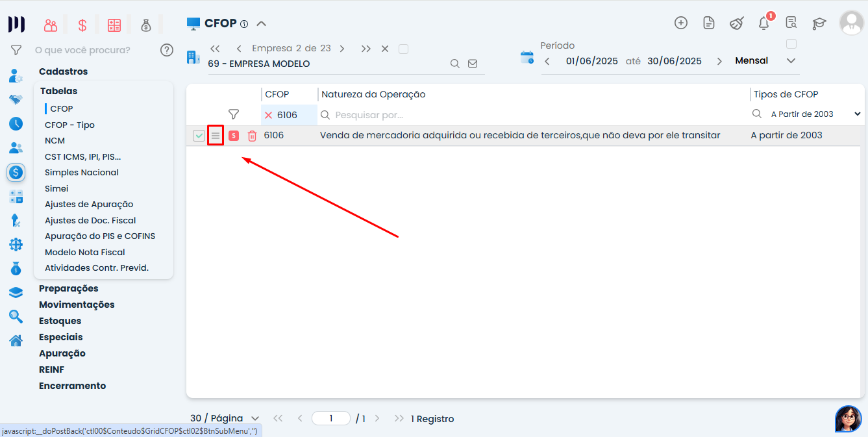Click the help question mark icon
This screenshot has width=868, height=437.
point(167,50)
